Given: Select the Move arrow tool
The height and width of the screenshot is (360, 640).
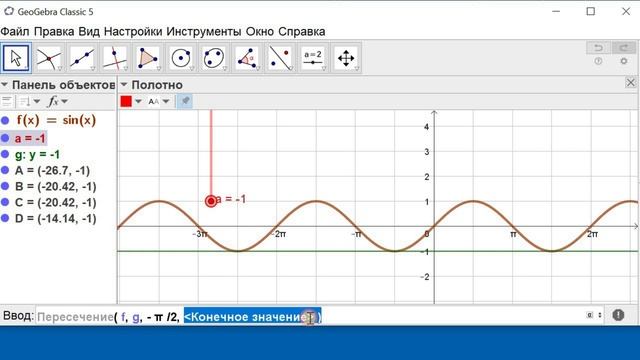Looking at the screenshot, I should tap(16, 58).
